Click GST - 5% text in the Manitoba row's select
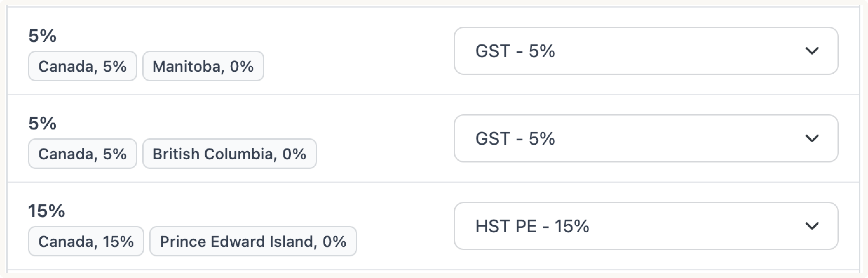Image resolution: width=868 pixels, height=278 pixels. coord(514,51)
